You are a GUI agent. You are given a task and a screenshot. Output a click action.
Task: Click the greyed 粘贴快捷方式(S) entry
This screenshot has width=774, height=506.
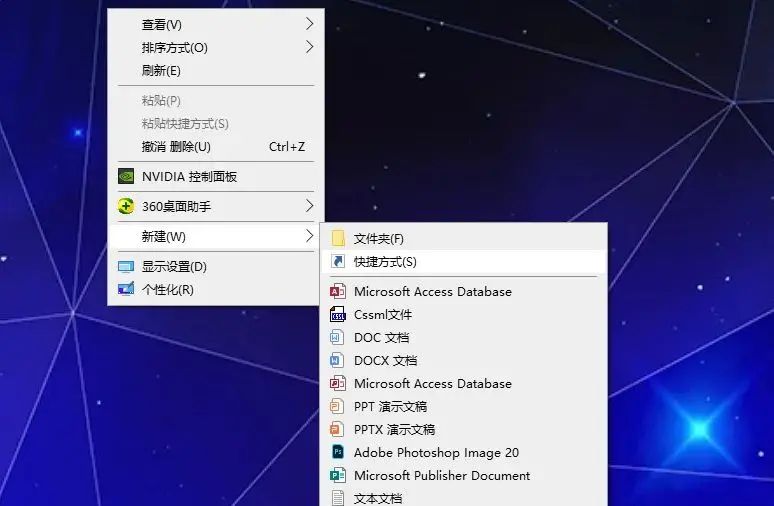pos(216,123)
